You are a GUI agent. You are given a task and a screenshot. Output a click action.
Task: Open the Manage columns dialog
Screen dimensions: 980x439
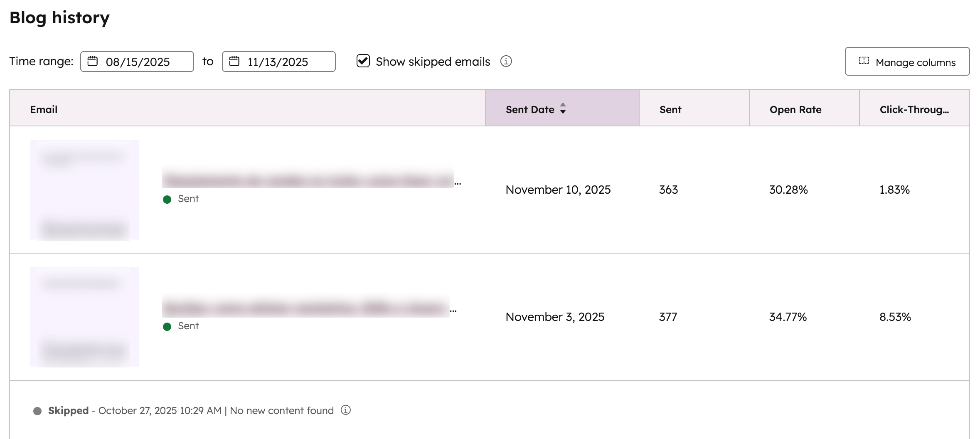[907, 61]
